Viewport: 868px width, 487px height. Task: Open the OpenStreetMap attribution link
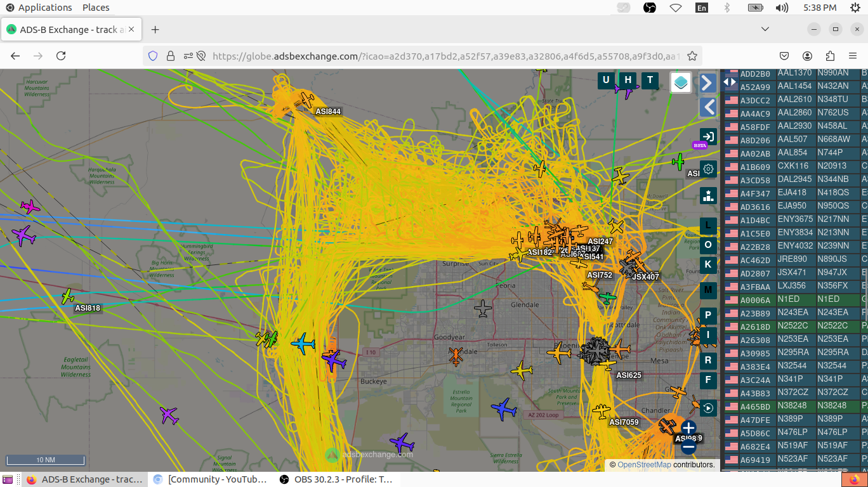click(x=644, y=465)
